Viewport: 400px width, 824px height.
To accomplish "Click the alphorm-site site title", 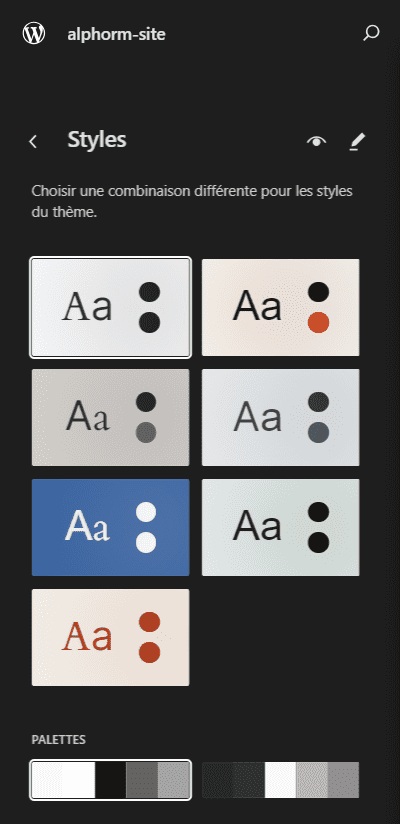I will (116, 35).
